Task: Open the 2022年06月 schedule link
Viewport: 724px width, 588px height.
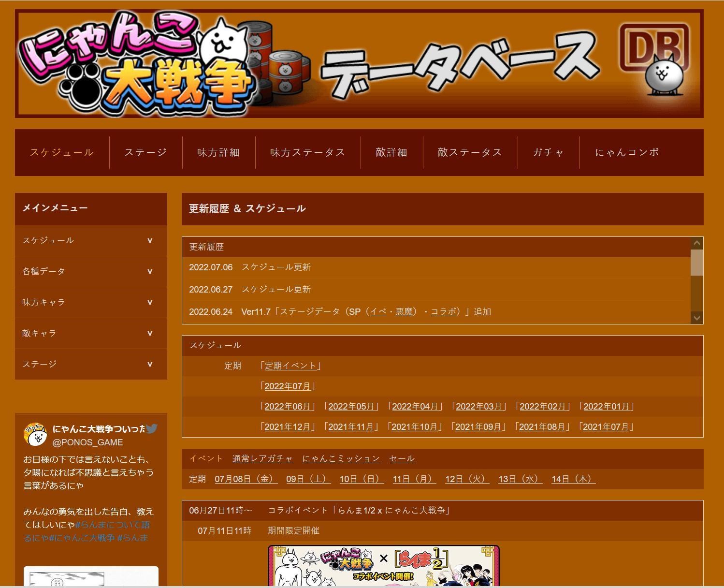Action: coord(288,407)
